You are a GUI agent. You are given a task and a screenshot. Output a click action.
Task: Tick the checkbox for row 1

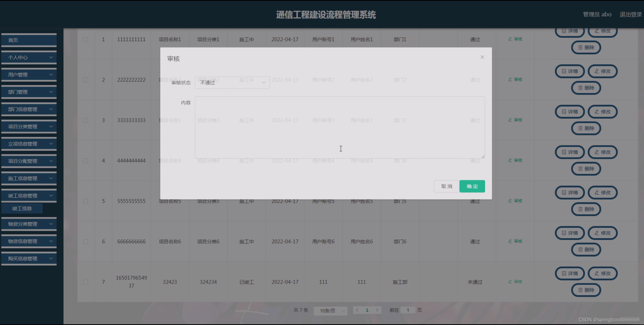point(86,39)
